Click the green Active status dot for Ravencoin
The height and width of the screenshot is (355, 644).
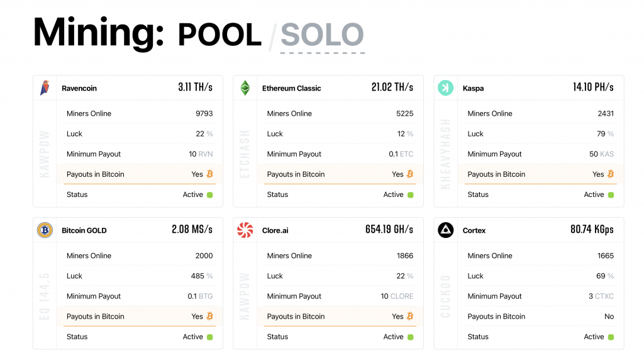tap(210, 194)
